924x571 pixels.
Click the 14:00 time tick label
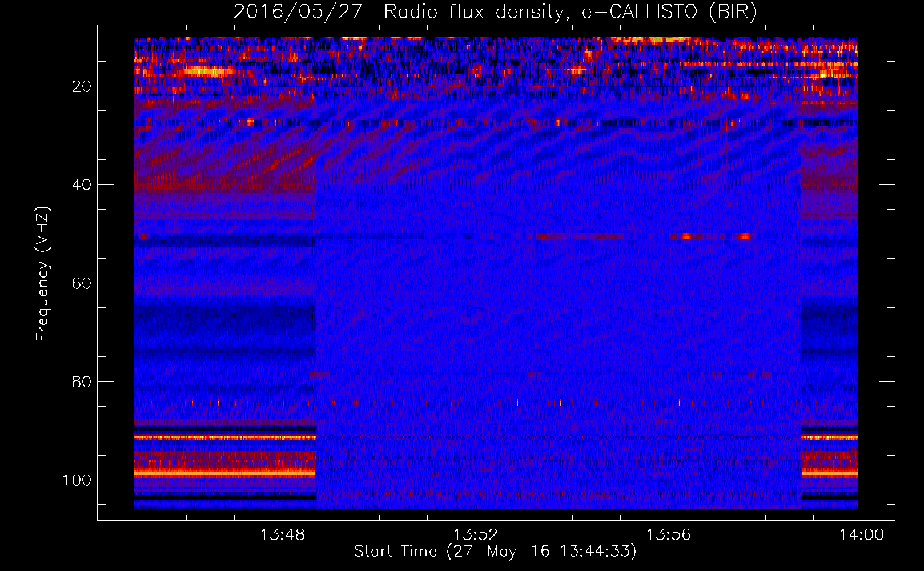click(x=861, y=535)
